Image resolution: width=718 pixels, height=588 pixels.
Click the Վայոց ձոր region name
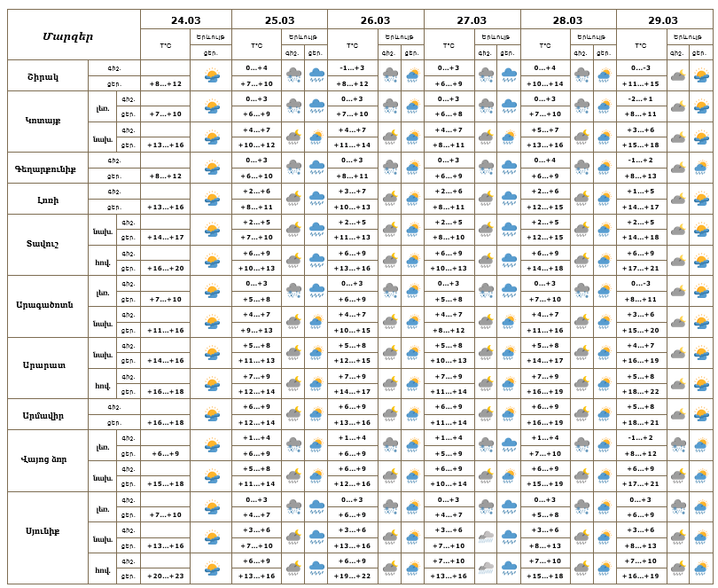pos(44,460)
